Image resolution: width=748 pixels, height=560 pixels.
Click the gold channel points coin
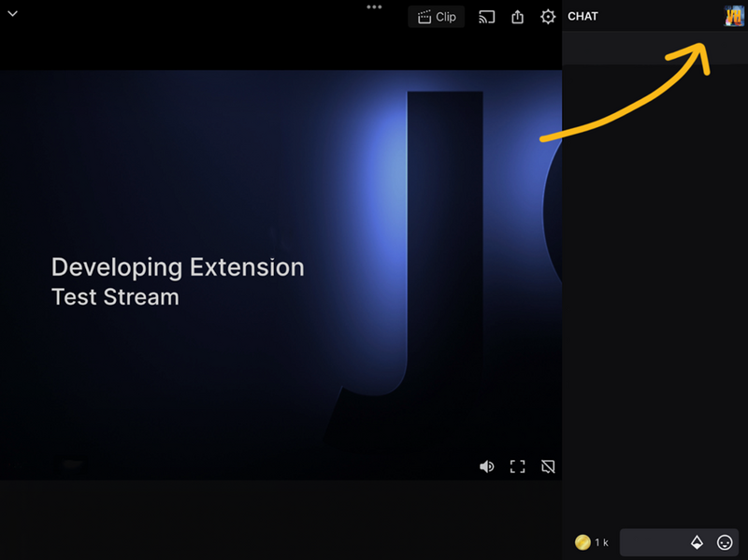point(583,542)
